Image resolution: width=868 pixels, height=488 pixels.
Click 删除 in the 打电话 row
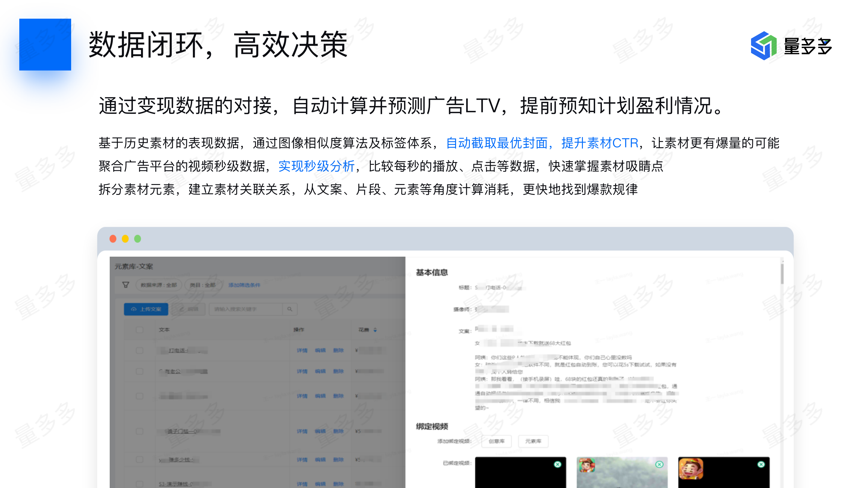pos(338,350)
